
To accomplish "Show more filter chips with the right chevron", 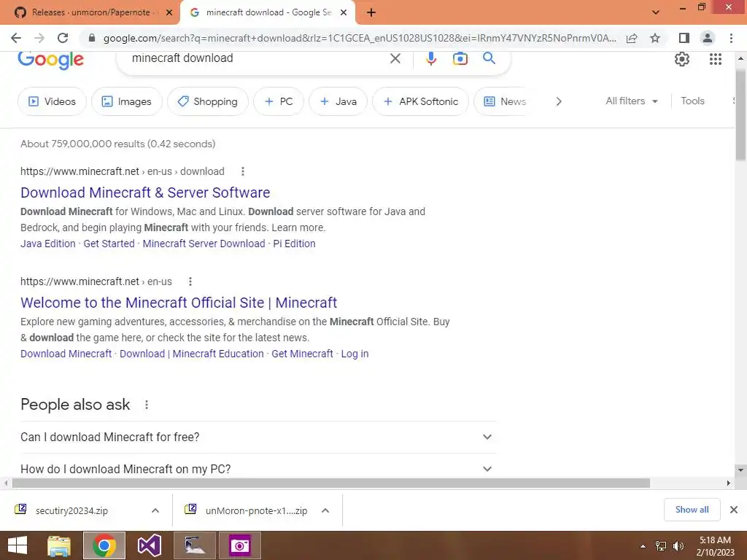I will point(559,101).
